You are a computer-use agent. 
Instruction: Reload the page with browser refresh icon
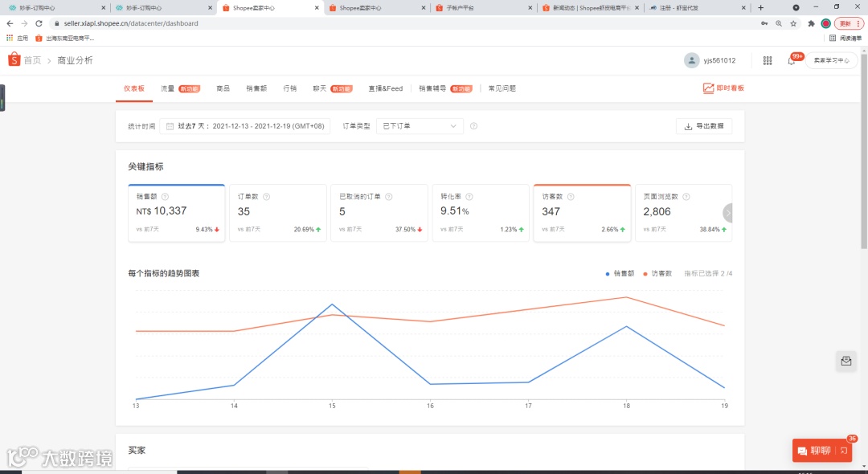point(39,23)
